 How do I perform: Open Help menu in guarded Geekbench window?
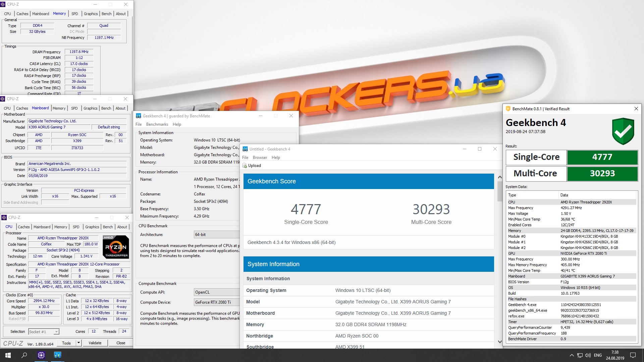[177, 124]
